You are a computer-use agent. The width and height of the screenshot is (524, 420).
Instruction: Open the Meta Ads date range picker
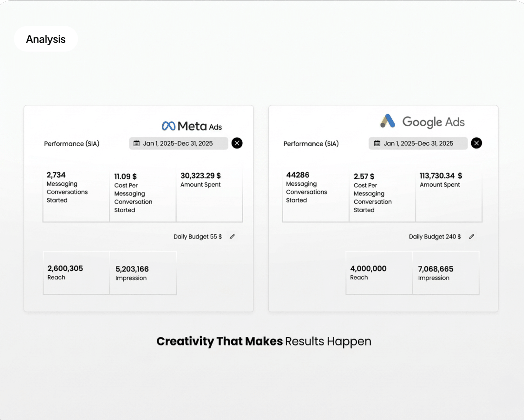click(178, 143)
